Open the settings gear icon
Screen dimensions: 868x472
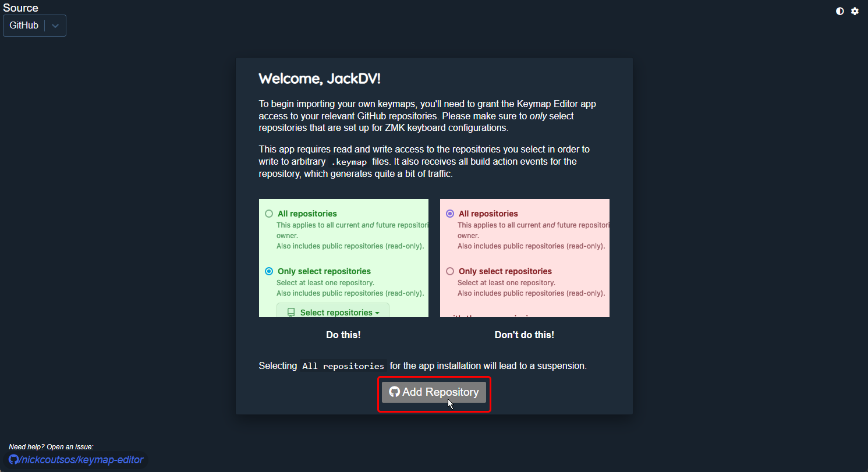pyautogui.click(x=855, y=11)
